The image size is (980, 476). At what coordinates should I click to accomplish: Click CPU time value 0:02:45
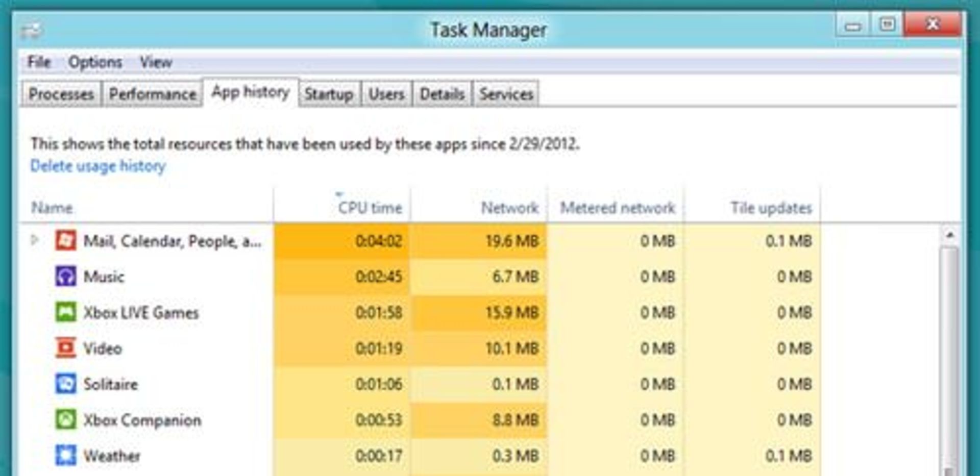(x=379, y=277)
